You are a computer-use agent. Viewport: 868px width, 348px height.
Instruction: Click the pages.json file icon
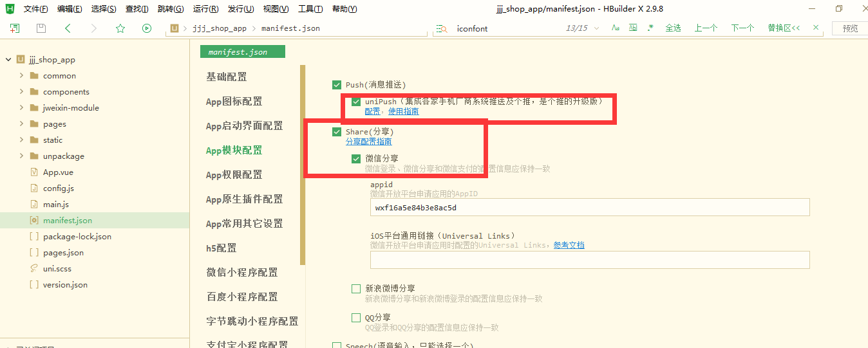(x=34, y=253)
